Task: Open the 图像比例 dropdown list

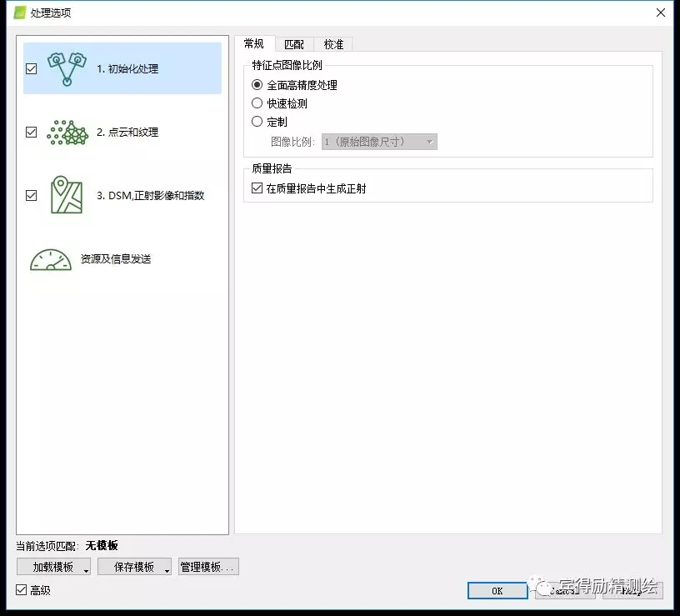Action: tap(379, 142)
